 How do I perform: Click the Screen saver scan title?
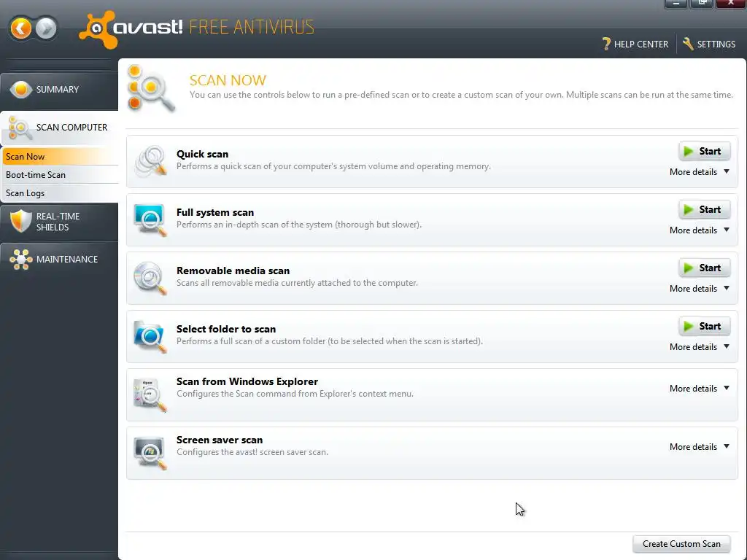click(x=220, y=440)
